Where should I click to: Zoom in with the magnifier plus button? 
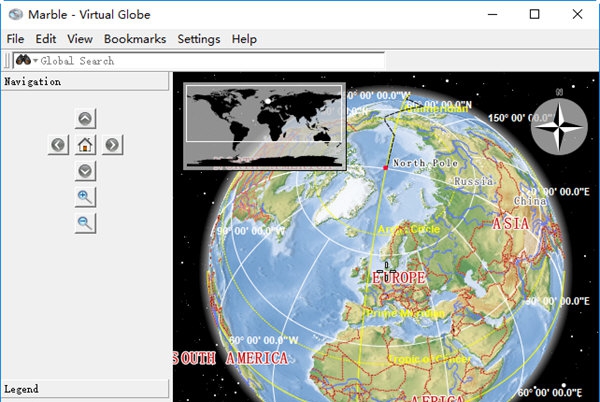(x=85, y=197)
